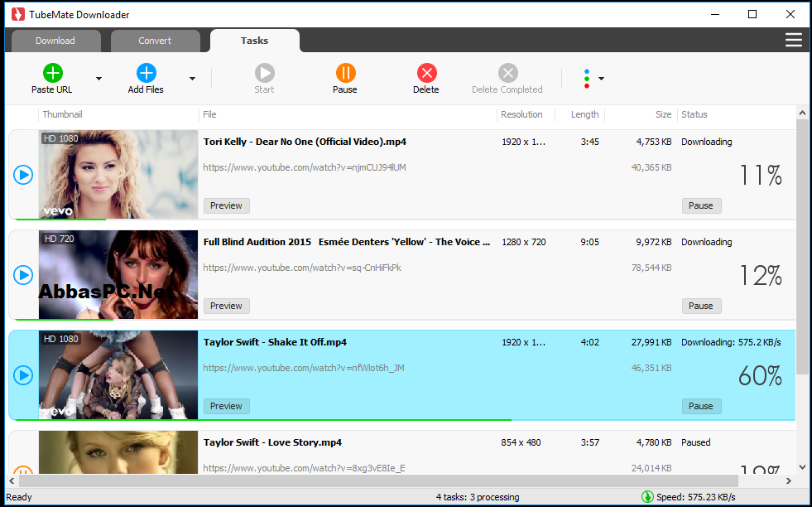Switch to the Convert tab

[155, 41]
